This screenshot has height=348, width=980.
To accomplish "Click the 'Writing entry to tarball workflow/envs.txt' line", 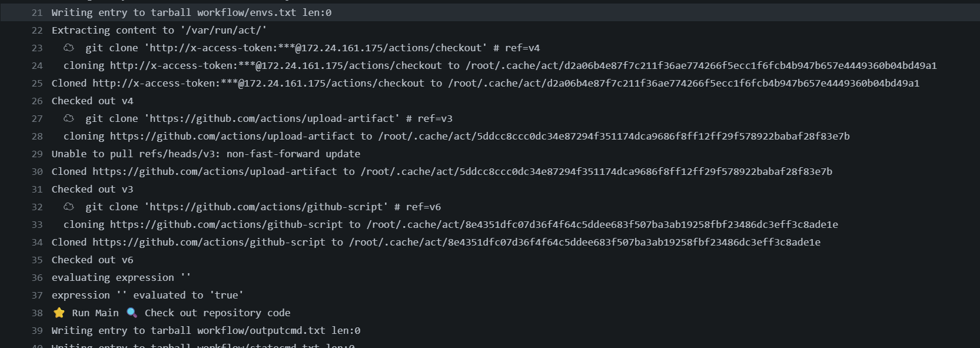I will [191, 12].
